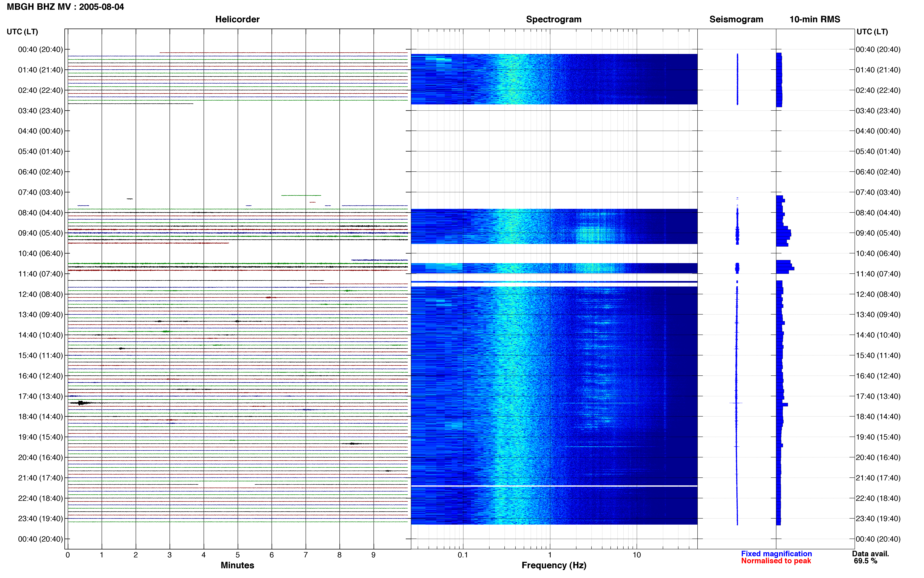This screenshot has height=578, width=924.
Task: Click the '5' tick on the Minutes axis
Action: [238, 555]
